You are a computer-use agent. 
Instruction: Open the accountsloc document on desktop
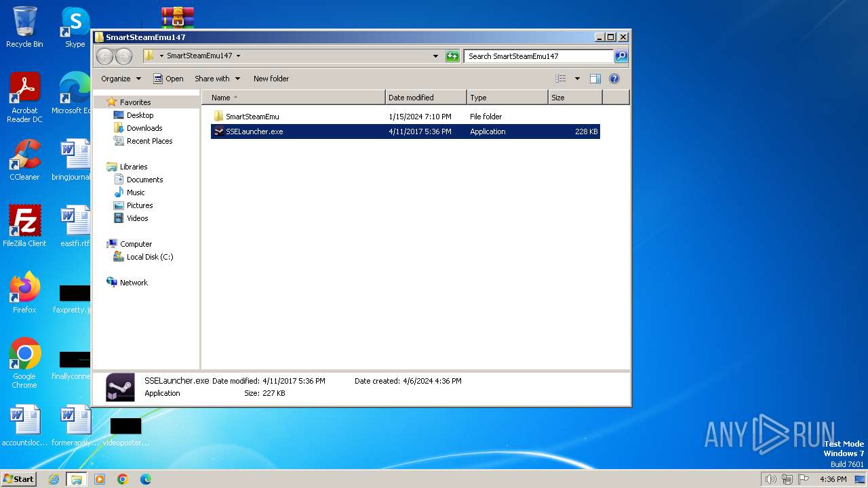point(24,426)
